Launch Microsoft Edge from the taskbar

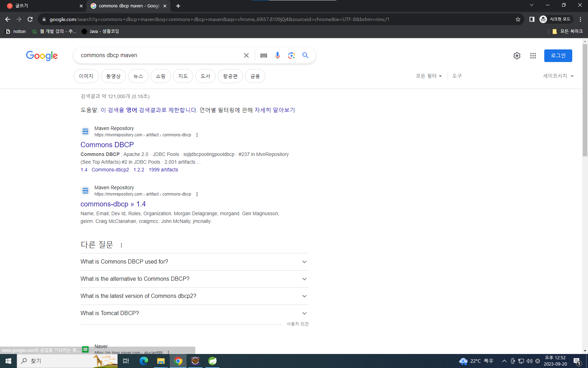coord(144,361)
